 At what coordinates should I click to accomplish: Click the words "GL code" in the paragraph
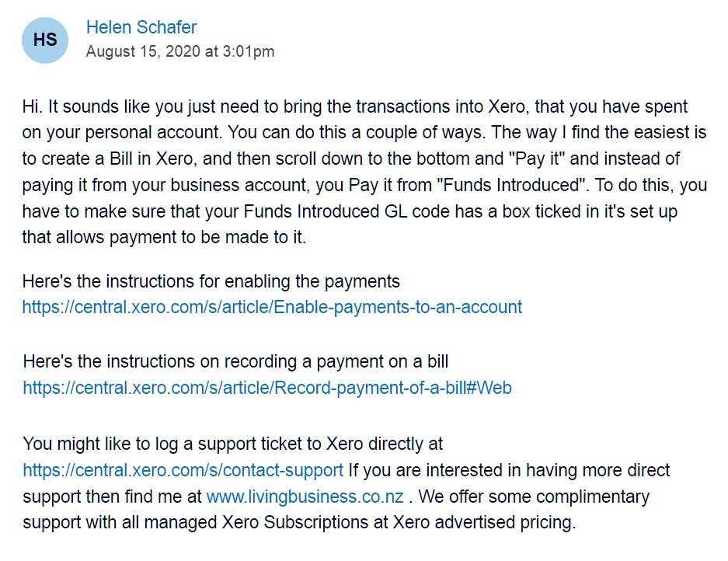point(417,212)
